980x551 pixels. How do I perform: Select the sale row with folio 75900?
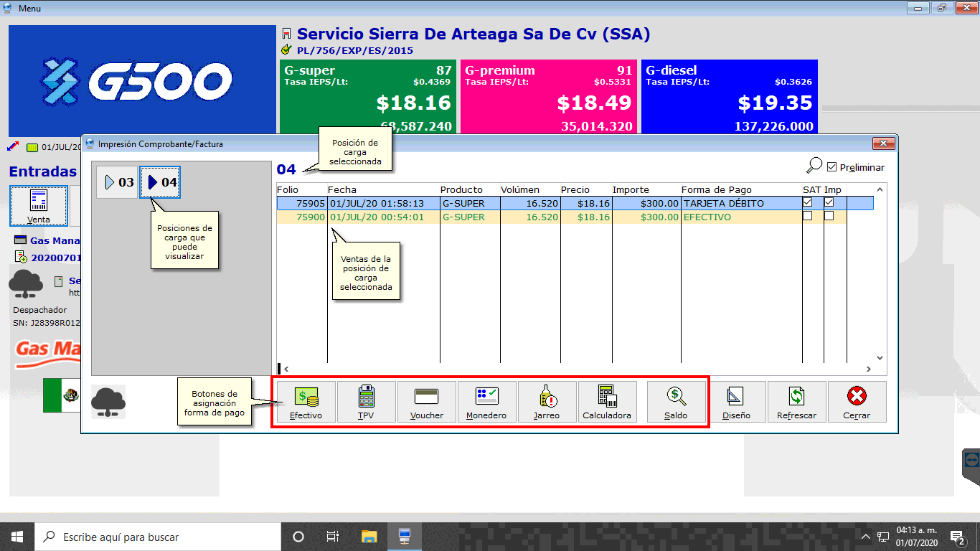point(502,217)
